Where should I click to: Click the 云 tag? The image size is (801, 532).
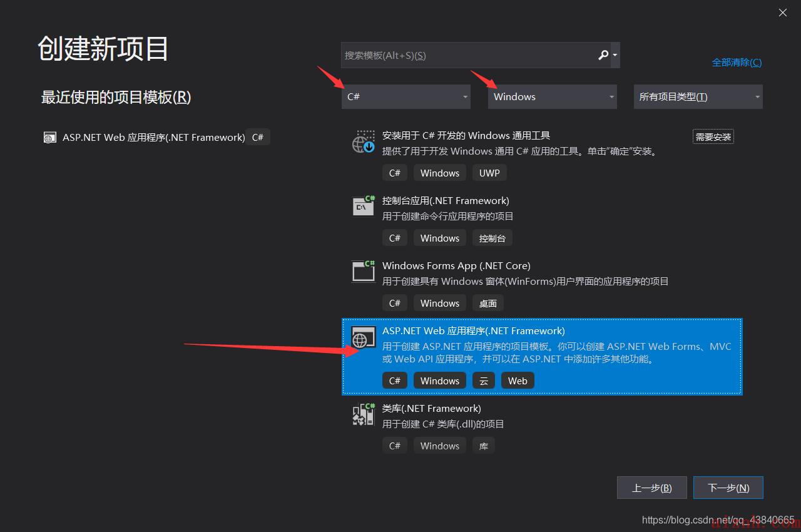coord(484,381)
